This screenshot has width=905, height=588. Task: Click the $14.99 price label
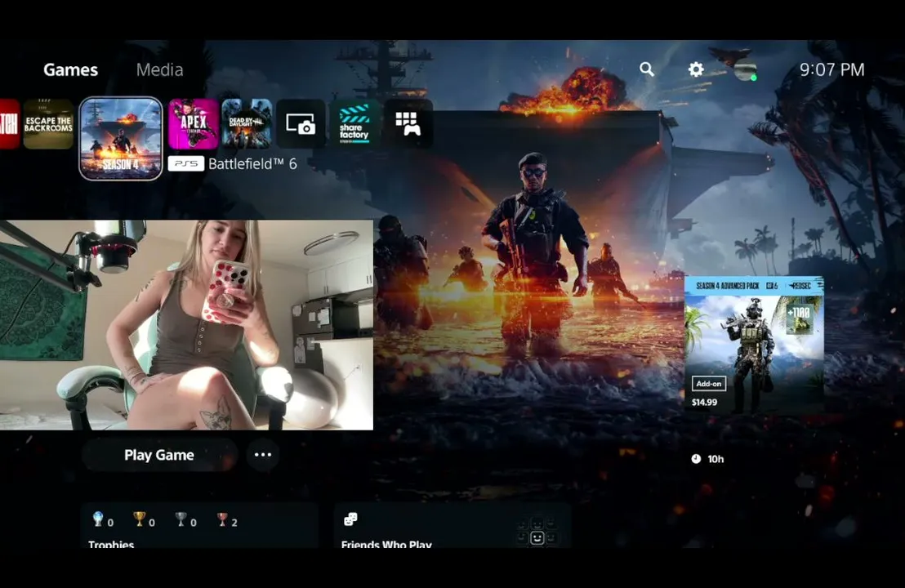click(x=704, y=402)
